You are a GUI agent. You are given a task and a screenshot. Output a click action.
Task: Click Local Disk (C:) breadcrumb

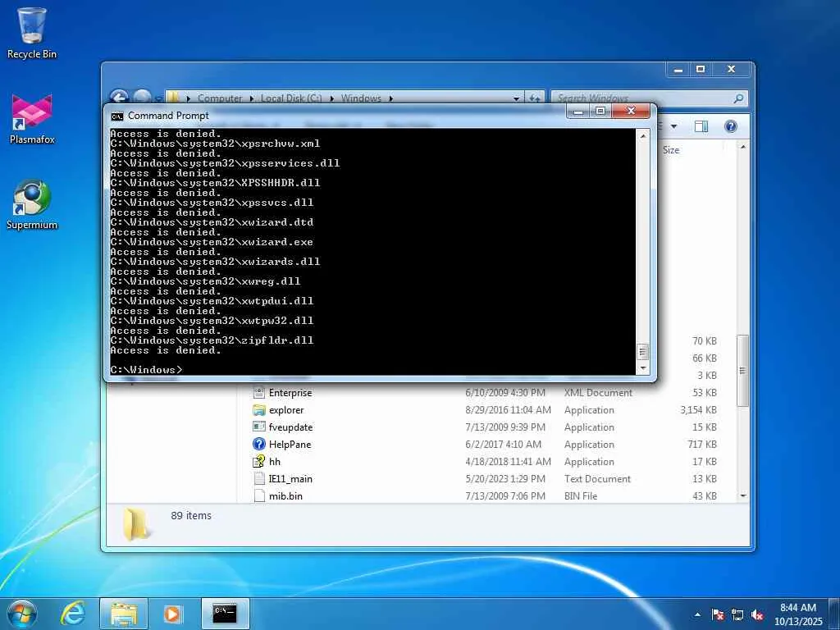pos(291,98)
